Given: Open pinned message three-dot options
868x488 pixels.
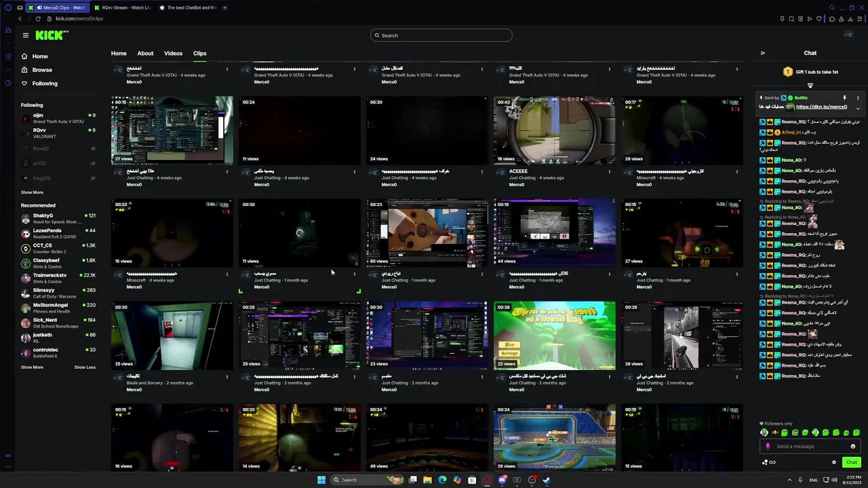Looking at the screenshot, I should click(858, 98).
